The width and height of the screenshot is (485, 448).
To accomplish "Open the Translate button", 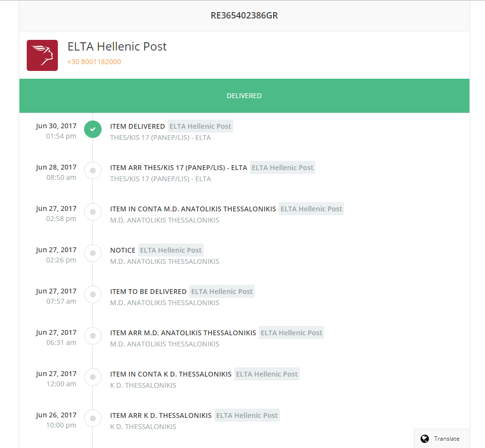I will (441, 438).
